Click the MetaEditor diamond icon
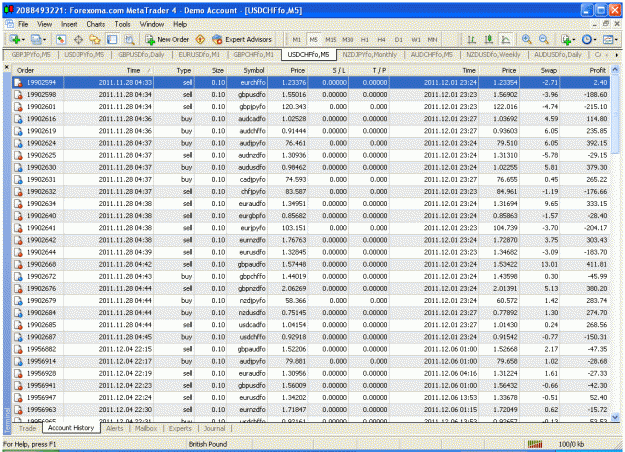The height and width of the screenshot is (452, 625). coord(200,39)
